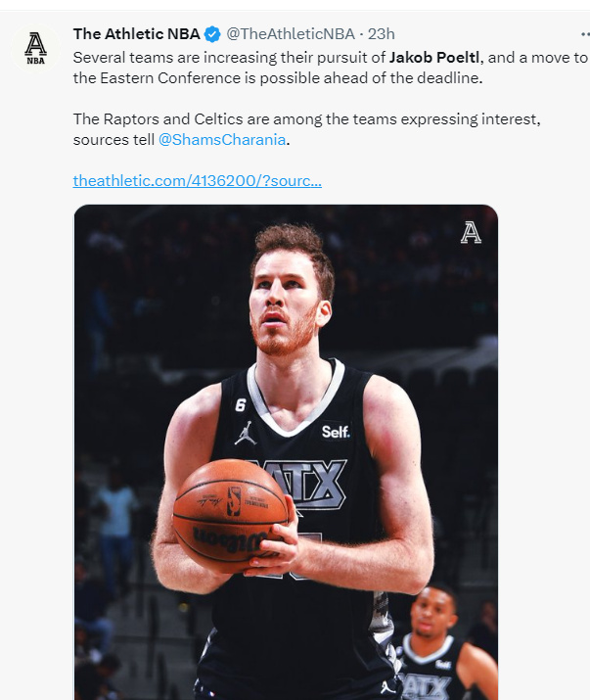Click the Athletic logo watermark on photo
Screen dimensions: 590x700
(x=471, y=233)
